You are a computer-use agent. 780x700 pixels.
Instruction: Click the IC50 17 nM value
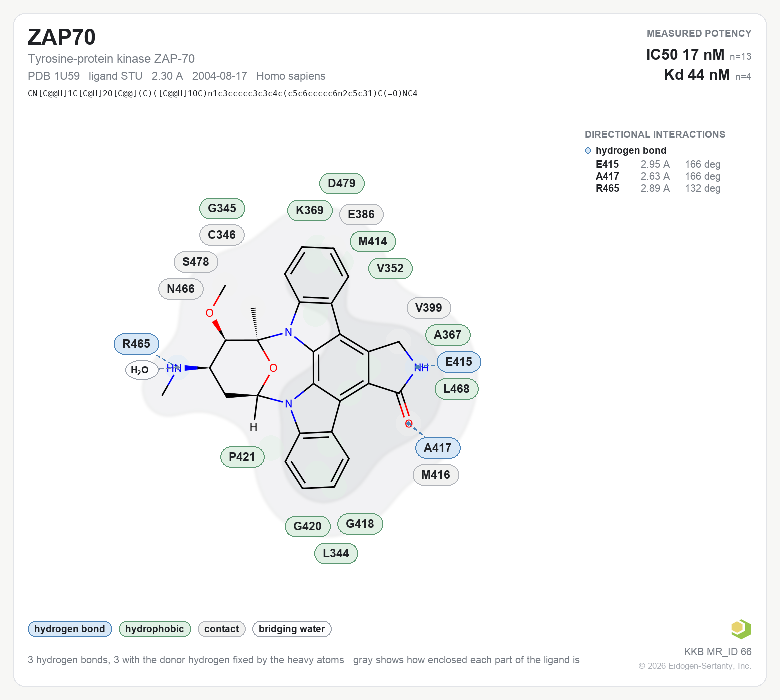pos(685,54)
